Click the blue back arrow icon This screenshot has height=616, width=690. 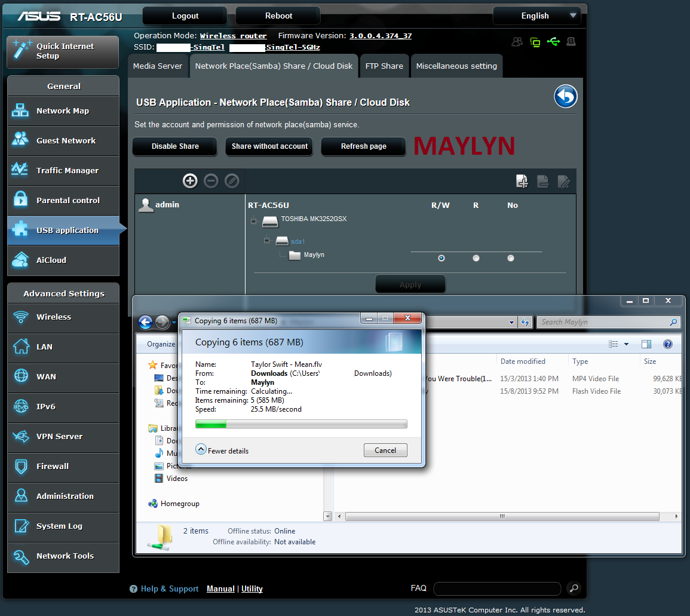click(565, 96)
